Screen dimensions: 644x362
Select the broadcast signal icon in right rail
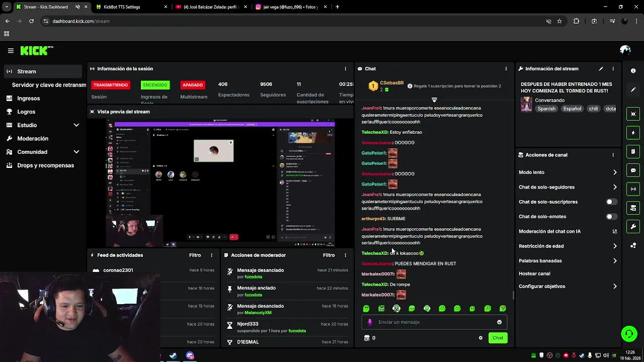633,189
